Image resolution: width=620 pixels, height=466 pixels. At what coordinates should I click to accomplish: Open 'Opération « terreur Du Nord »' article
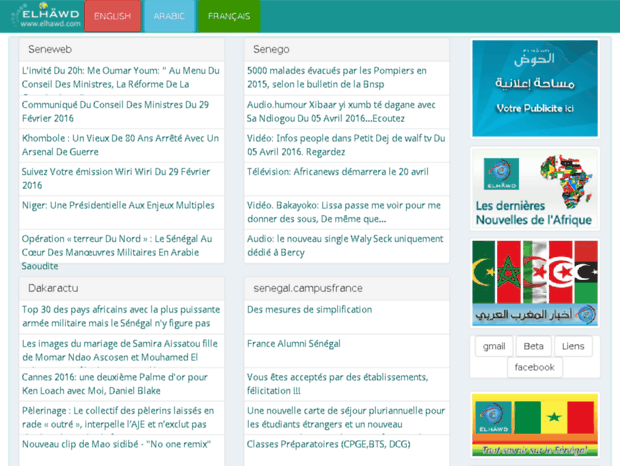click(x=122, y=246)
